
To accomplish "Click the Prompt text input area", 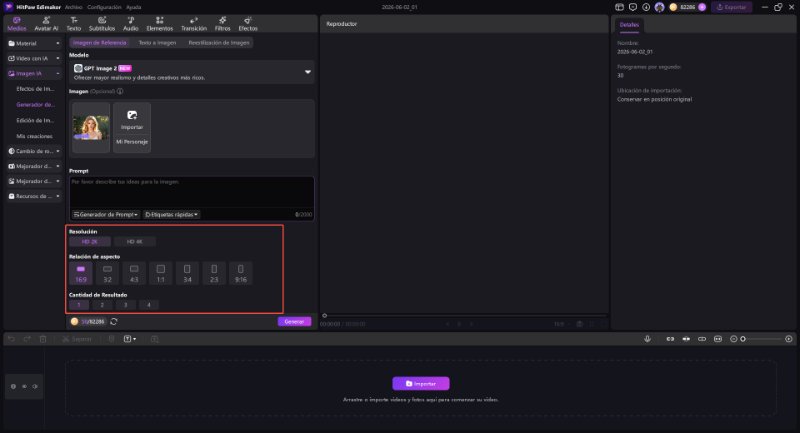I will tap(192, 193).
